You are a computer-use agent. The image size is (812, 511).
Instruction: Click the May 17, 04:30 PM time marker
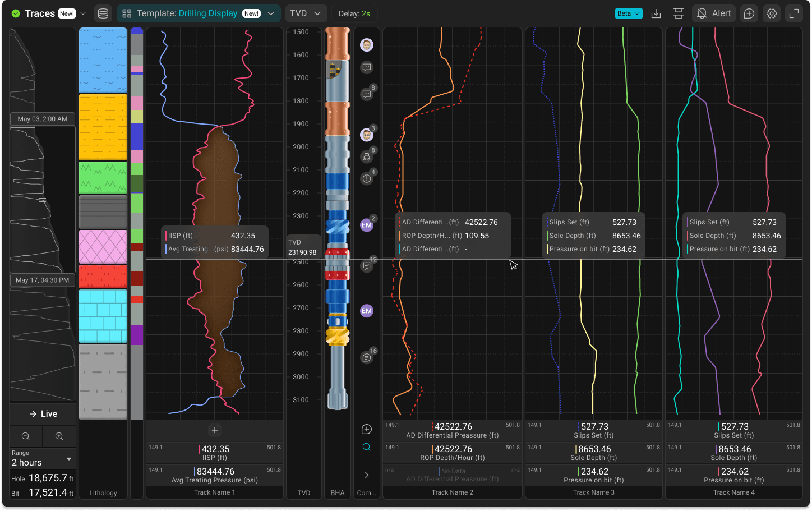point(43,280)
